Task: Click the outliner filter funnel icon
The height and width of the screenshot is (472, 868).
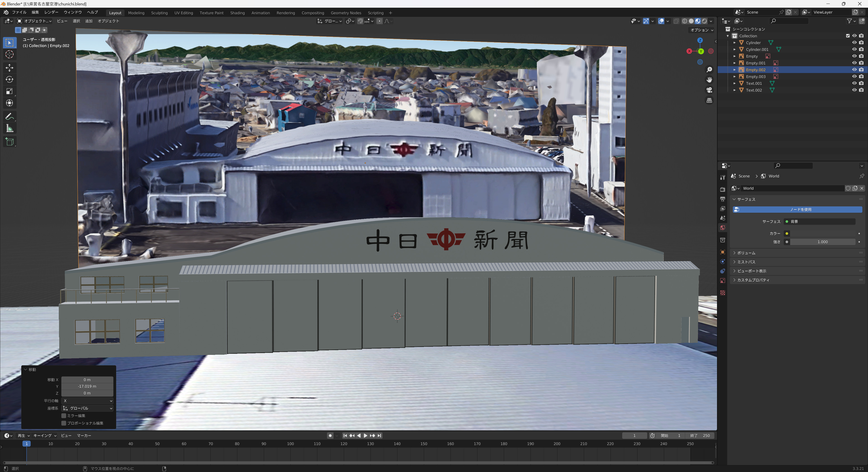Action: (849, 21)
